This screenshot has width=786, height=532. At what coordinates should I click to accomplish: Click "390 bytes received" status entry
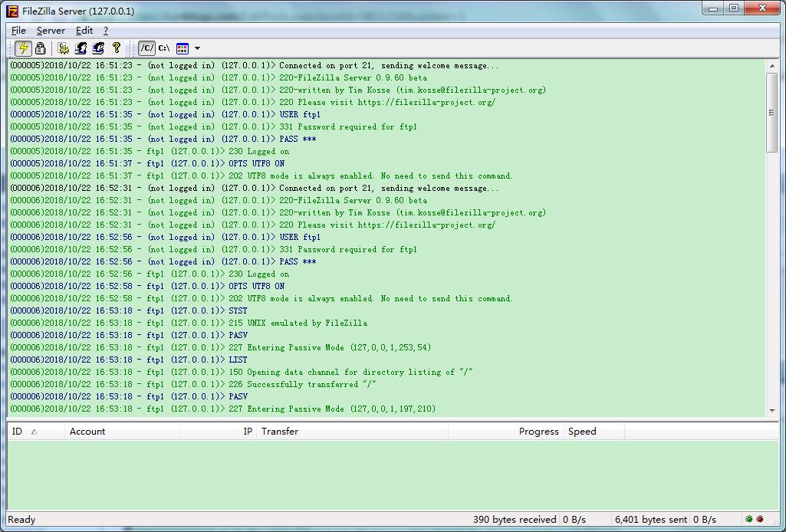coord(515,520)
